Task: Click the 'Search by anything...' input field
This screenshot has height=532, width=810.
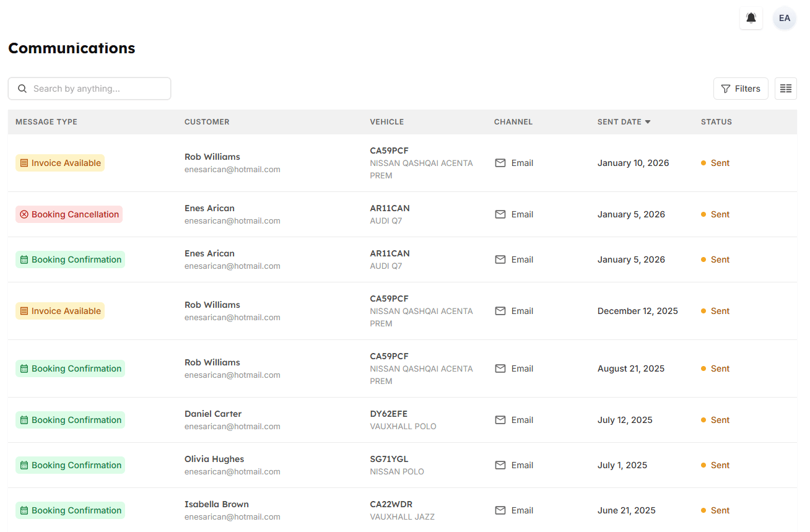Action: 89,88
